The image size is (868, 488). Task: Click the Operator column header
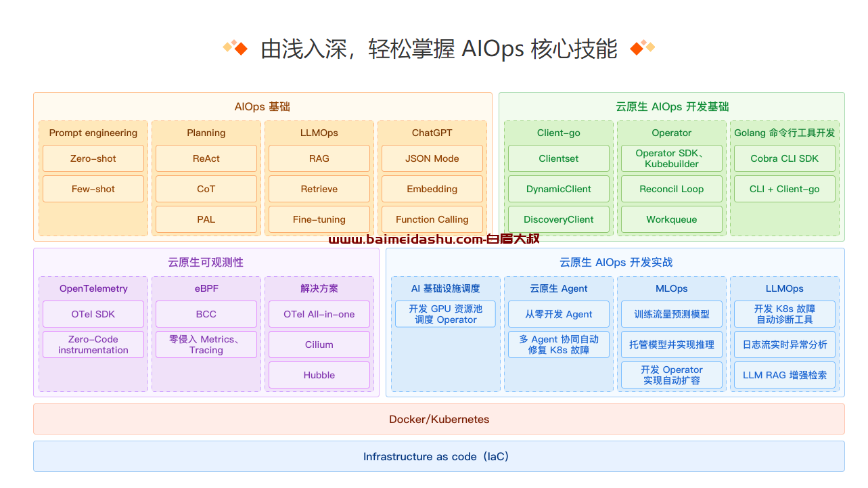click(672, 133)
